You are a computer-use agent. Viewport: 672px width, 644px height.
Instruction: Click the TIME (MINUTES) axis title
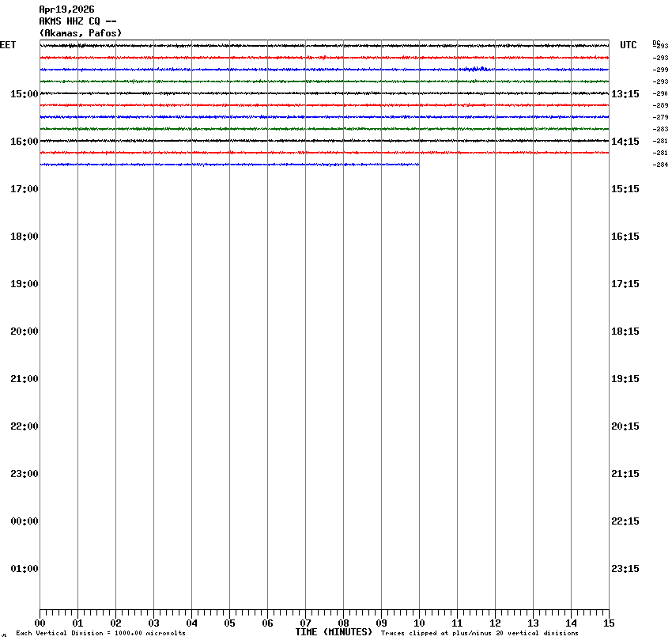(334, 632)
